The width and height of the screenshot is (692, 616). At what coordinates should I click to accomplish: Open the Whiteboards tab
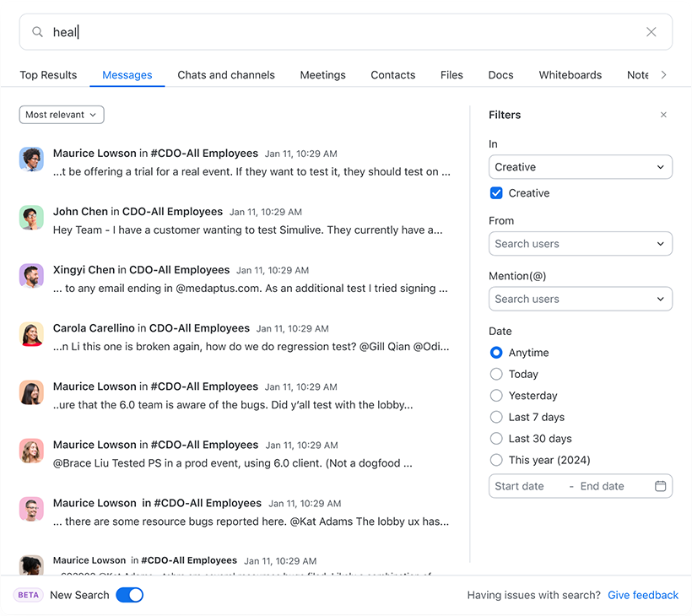click(x=570, y=75)
